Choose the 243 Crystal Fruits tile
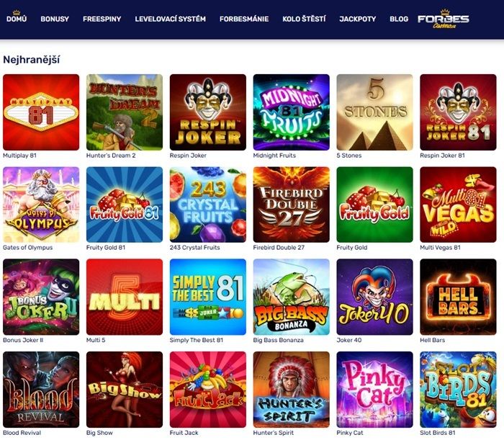Screen dimensions: 504x440 click(x=207, y=205)
